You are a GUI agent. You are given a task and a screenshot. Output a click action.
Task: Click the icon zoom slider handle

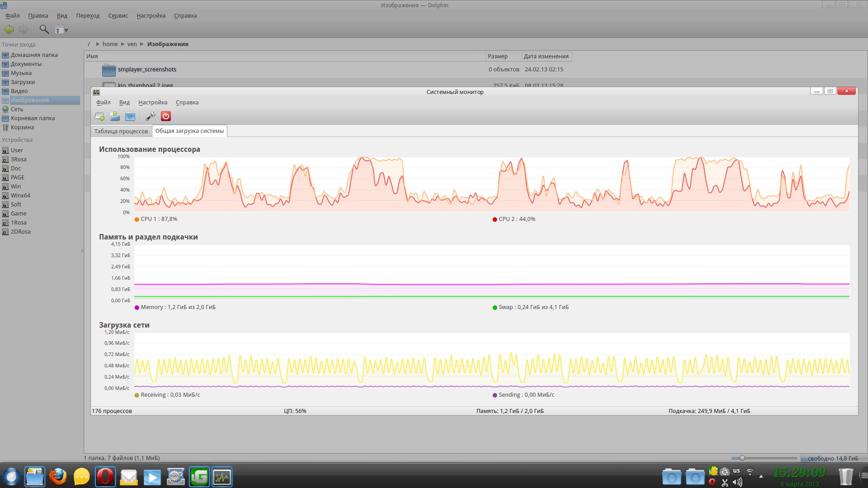pyautogui.click(x=742, y=458)
